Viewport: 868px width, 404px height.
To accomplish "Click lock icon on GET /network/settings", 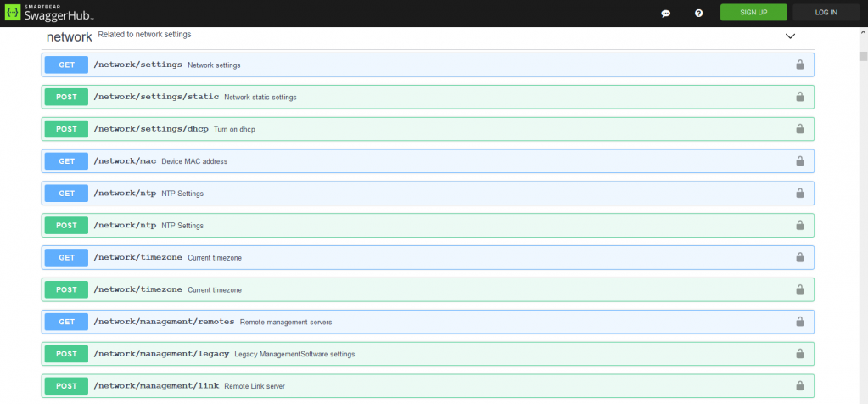I will (799, 65).
